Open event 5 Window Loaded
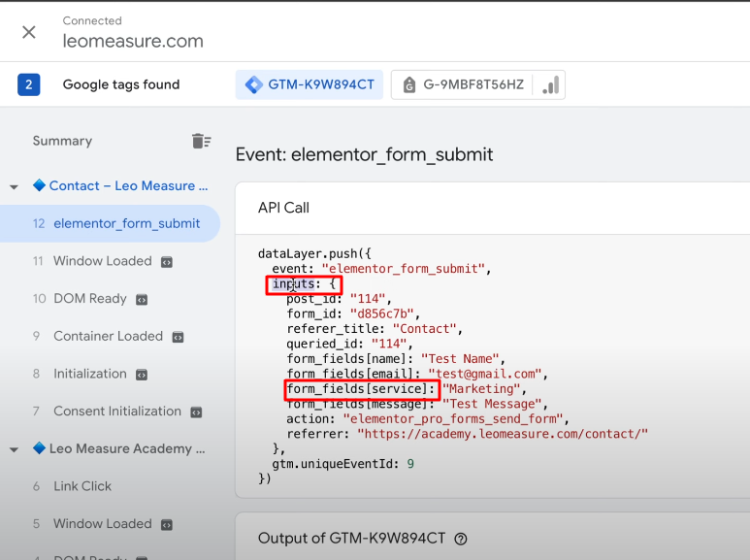This screenshot has height=560, width=750. pos(102,524)
